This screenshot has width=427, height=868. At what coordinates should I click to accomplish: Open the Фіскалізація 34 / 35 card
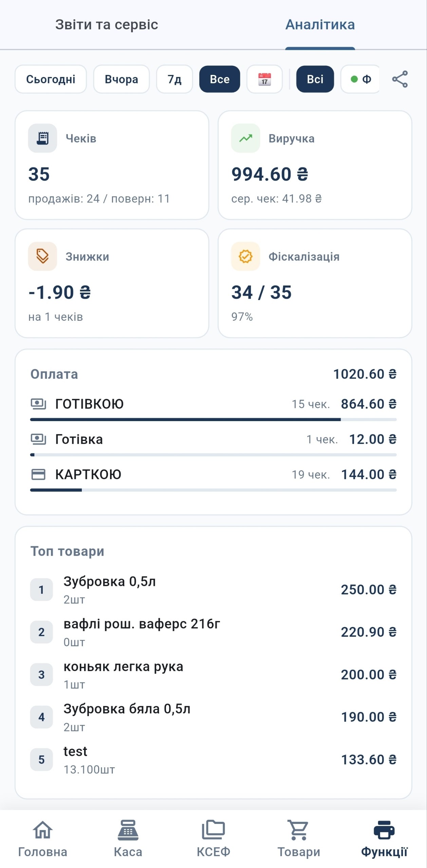315,283
